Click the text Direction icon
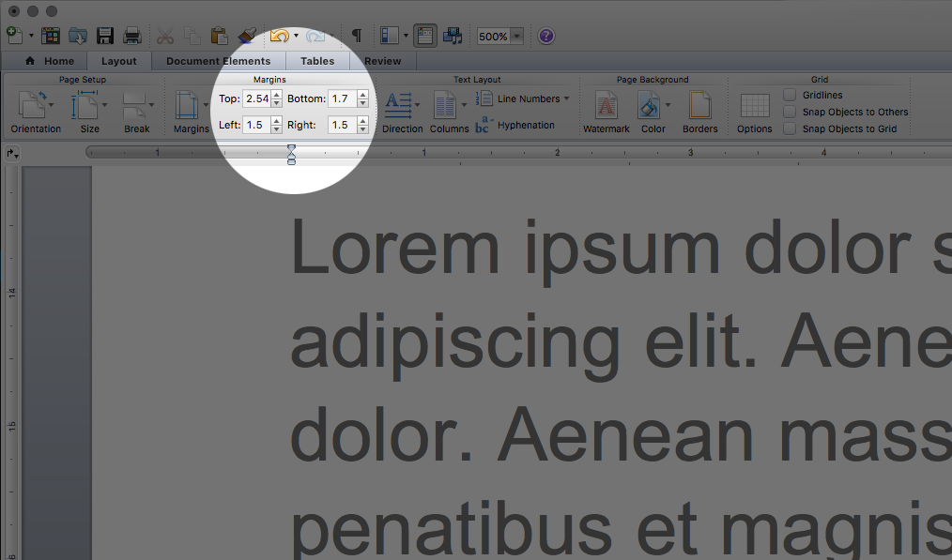Screen dimensions: 952x560 [x=398, y=105]
